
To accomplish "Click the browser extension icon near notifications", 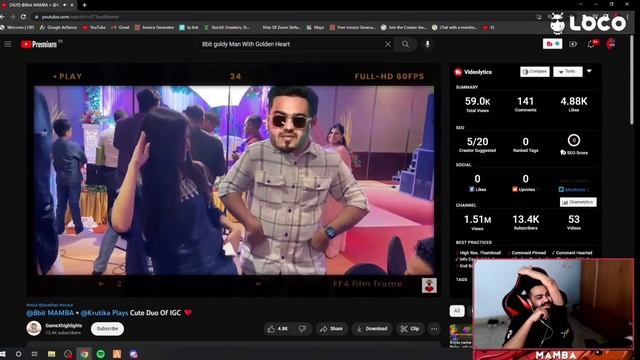I will point(552,44).
